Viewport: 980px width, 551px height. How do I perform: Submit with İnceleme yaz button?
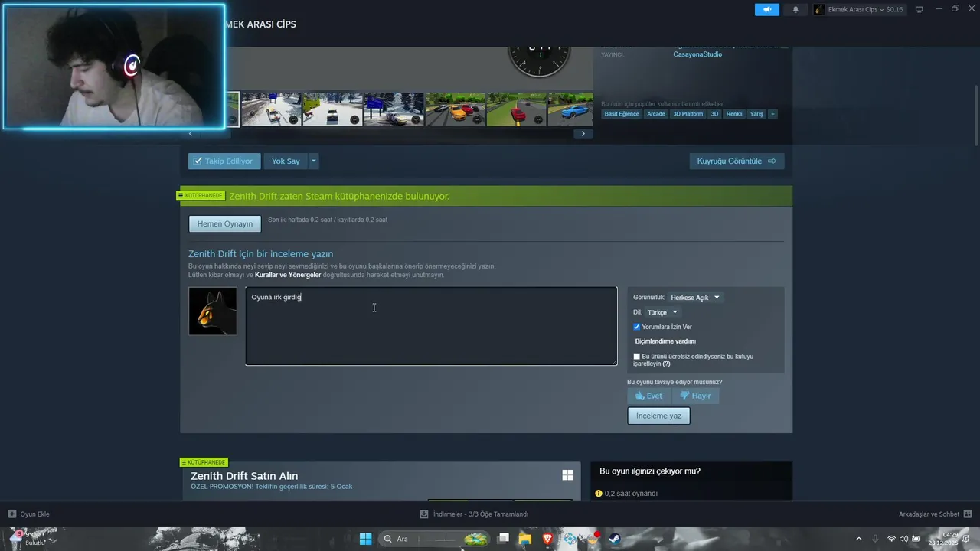(x=658, y=416)
